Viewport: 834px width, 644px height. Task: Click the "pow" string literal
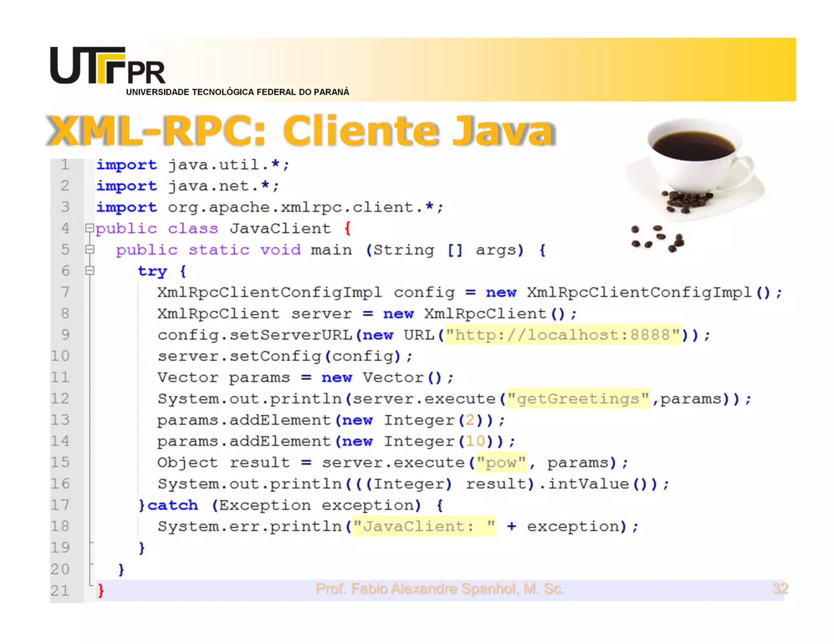[x=501, y=462]
